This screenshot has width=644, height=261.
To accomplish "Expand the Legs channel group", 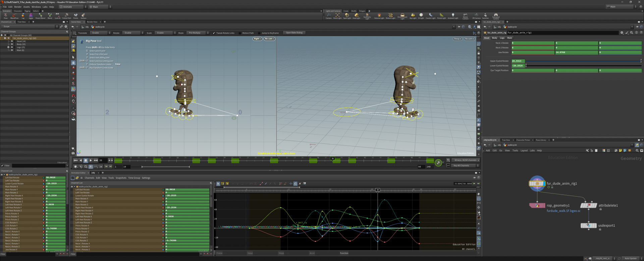I will [8, 47].
